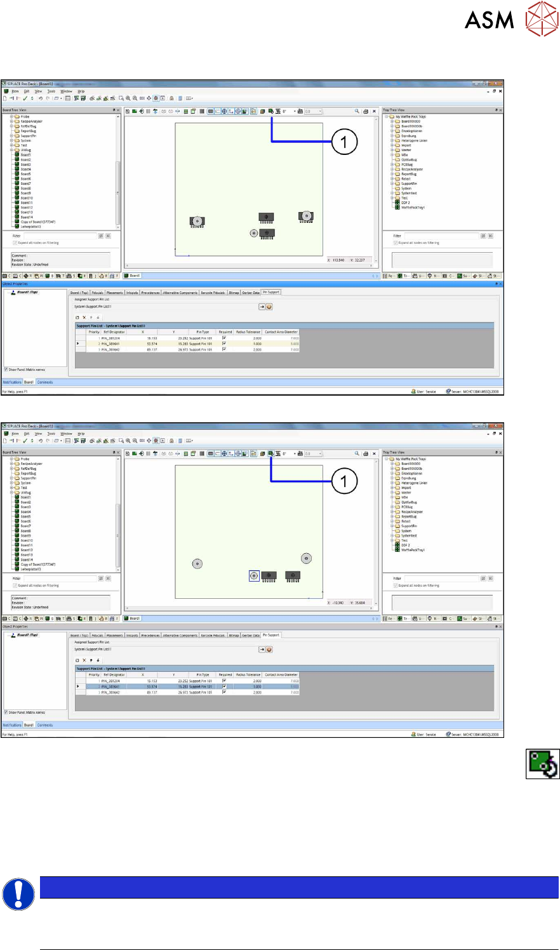This screenshot has width=560, height=950.
Task: Click the arrow button beside lower Support Pin List1 field
Action: pos(261,650)
